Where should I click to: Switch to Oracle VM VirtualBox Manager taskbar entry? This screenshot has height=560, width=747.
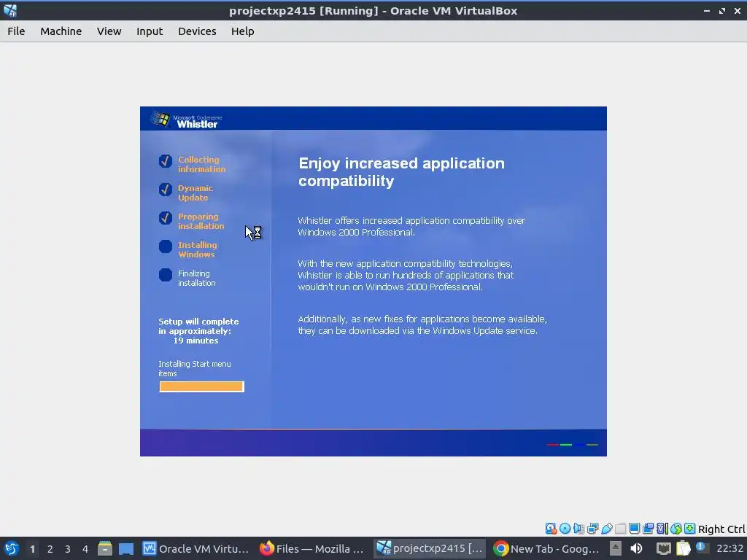pos(196,548)
